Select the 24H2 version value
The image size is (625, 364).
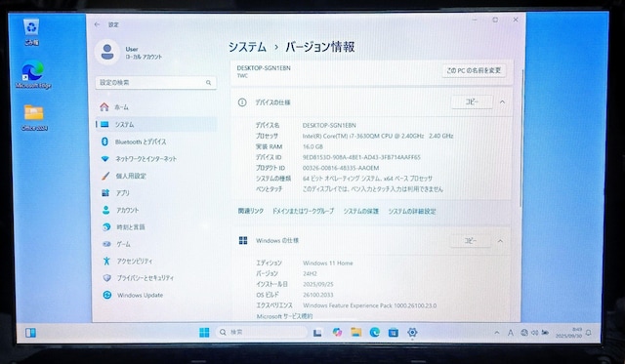point(310,274)
